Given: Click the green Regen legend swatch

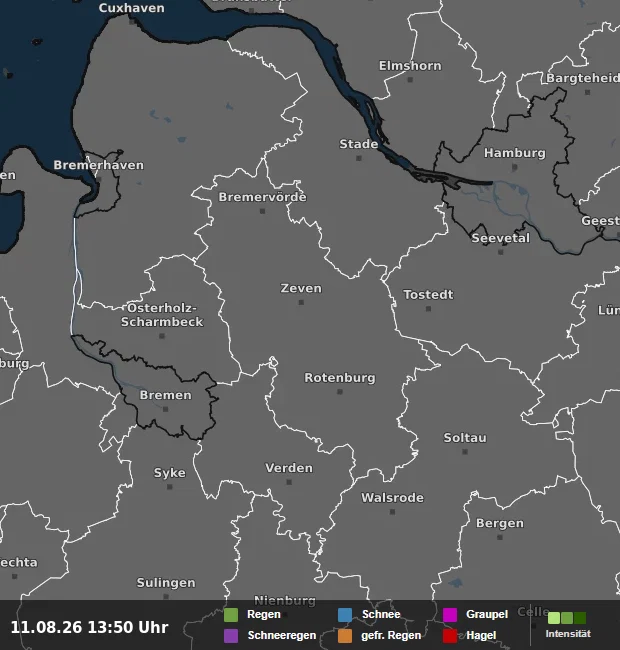Looking at the screenshot, I should pyautogui.click(x=231, y=615).
